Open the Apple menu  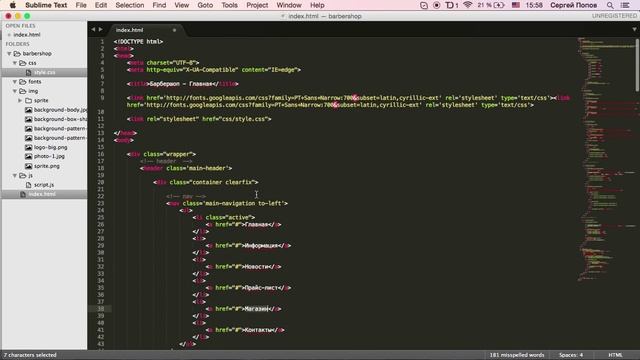pos(12,5)
